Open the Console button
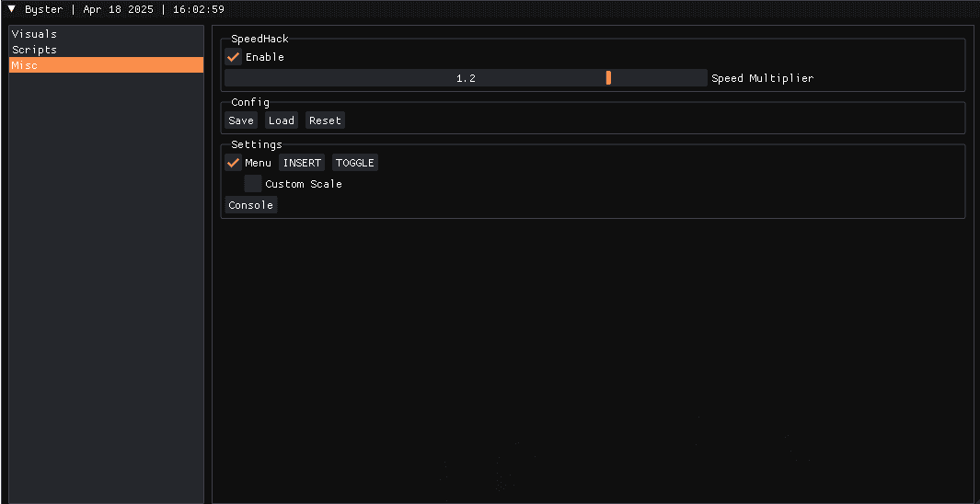This screenshot has width=980, height=504. [x=250, y=205]
